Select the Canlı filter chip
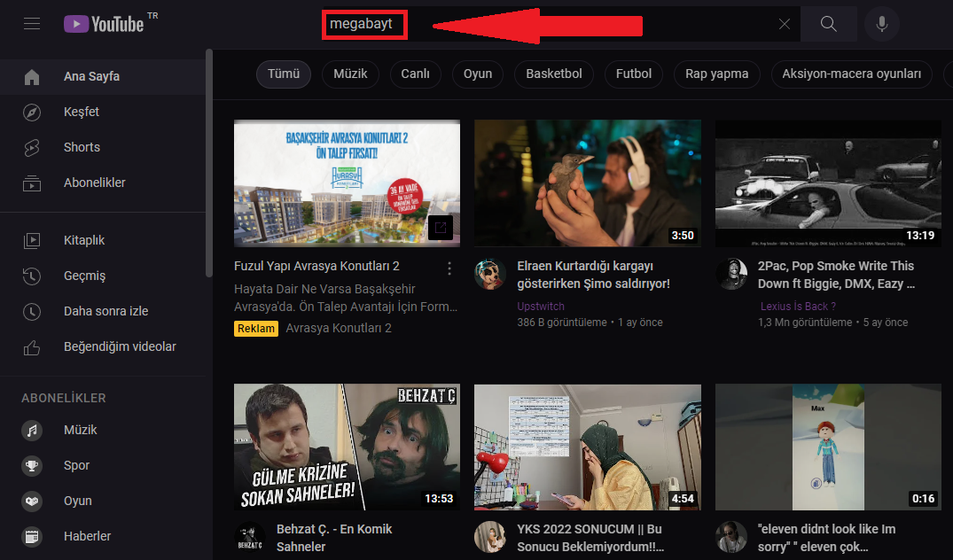The image size is (953, 560). pyautogui.click(x=415, y=74)
